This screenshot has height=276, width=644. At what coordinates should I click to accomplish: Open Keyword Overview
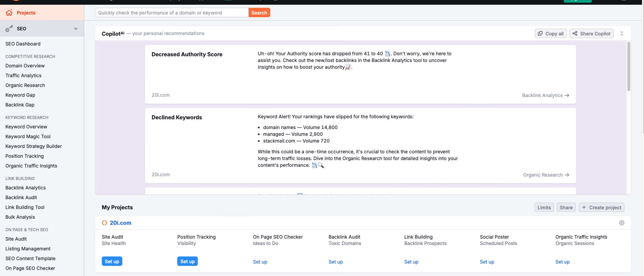click(26, 127)
